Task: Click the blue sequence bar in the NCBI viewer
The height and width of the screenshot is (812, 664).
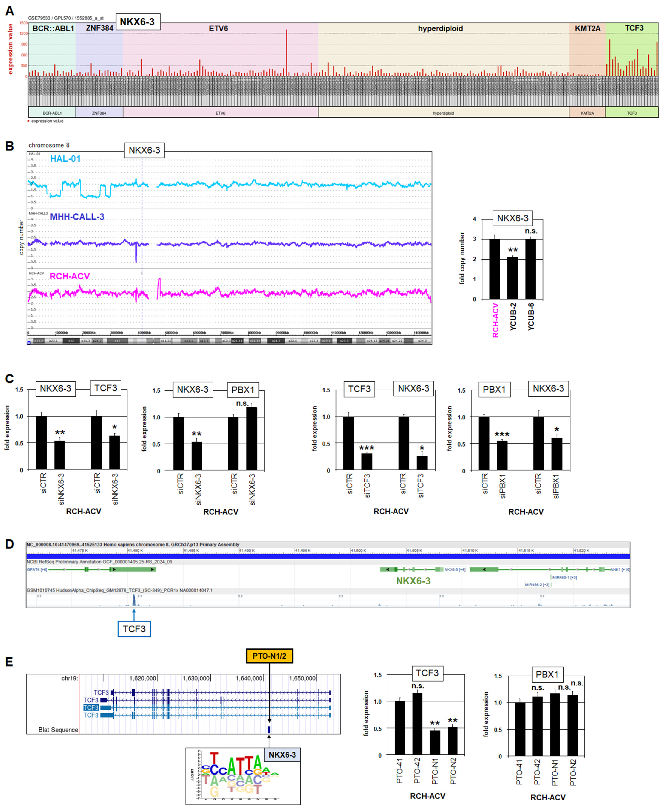Action: point(328,556)
